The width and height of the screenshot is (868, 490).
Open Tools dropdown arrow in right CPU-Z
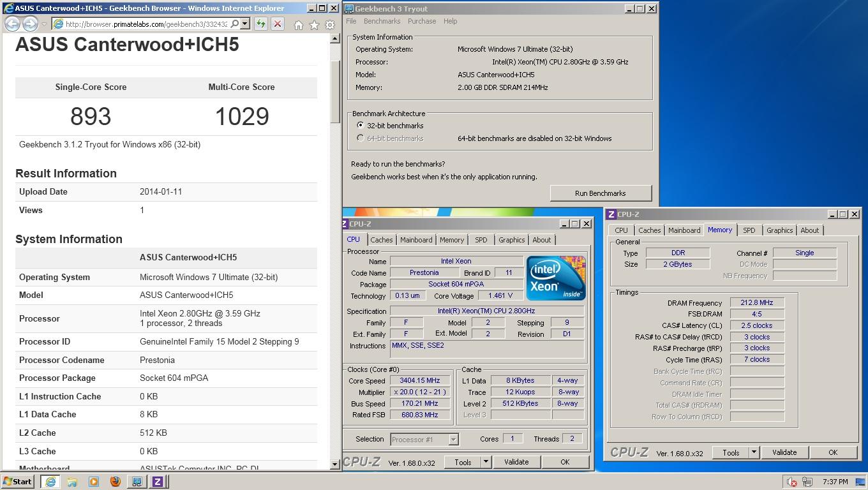pos(754,452)
